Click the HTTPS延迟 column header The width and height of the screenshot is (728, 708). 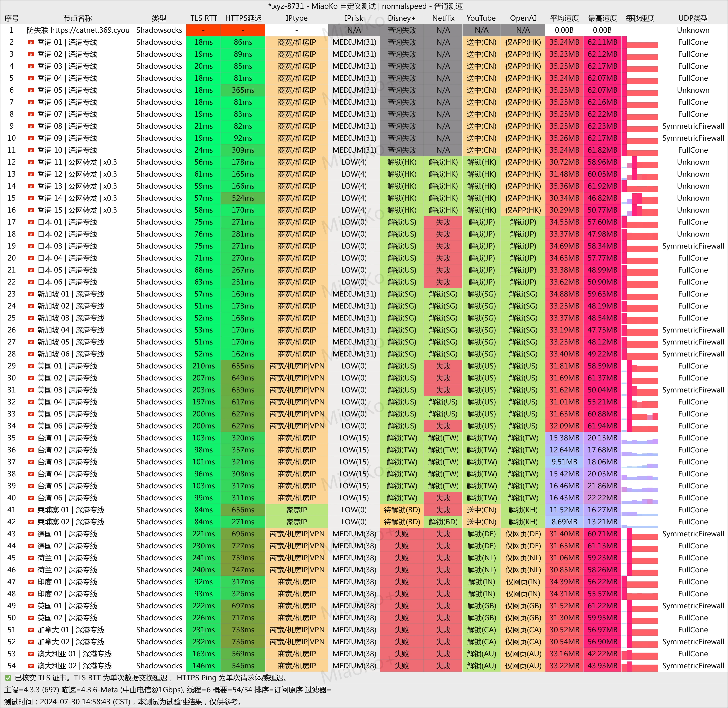[243, 18]
